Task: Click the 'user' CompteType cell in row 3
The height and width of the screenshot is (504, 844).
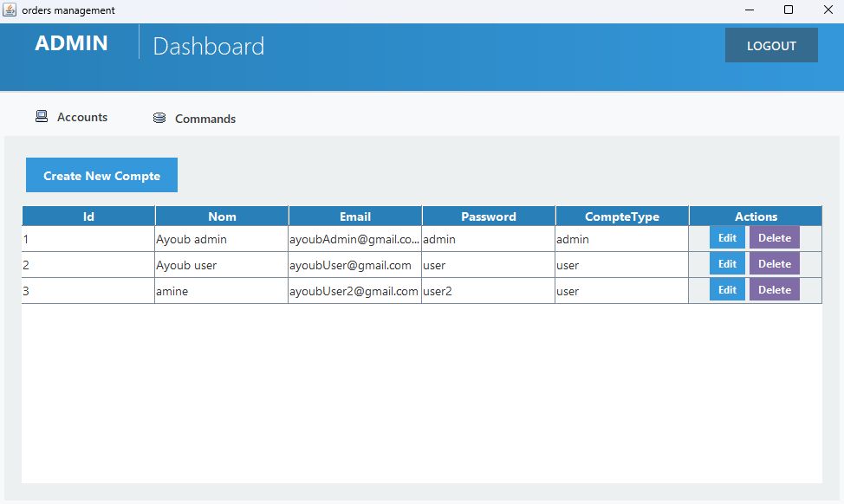Action: (x=621, y=290)
